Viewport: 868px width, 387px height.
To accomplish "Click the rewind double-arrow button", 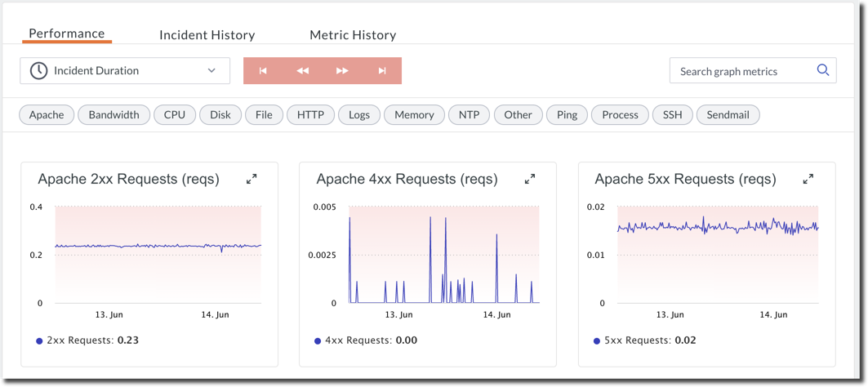I will pyautogui.click(x=303, y=71).
